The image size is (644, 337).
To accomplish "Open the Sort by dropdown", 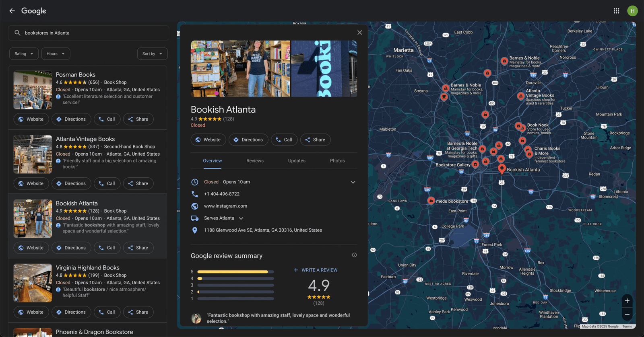I will [x=152, y=54].
